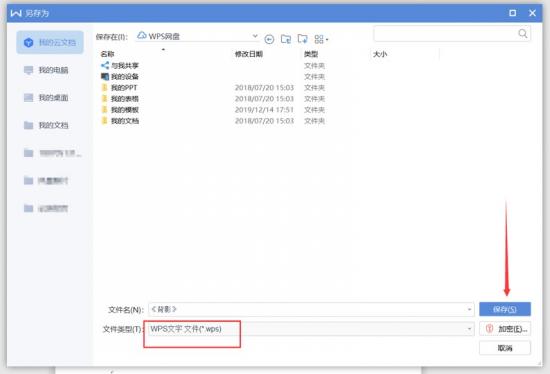This screenshot has width=550, height=374.
Task: Open 我的文档 sidebar folder
Action: 46,125
